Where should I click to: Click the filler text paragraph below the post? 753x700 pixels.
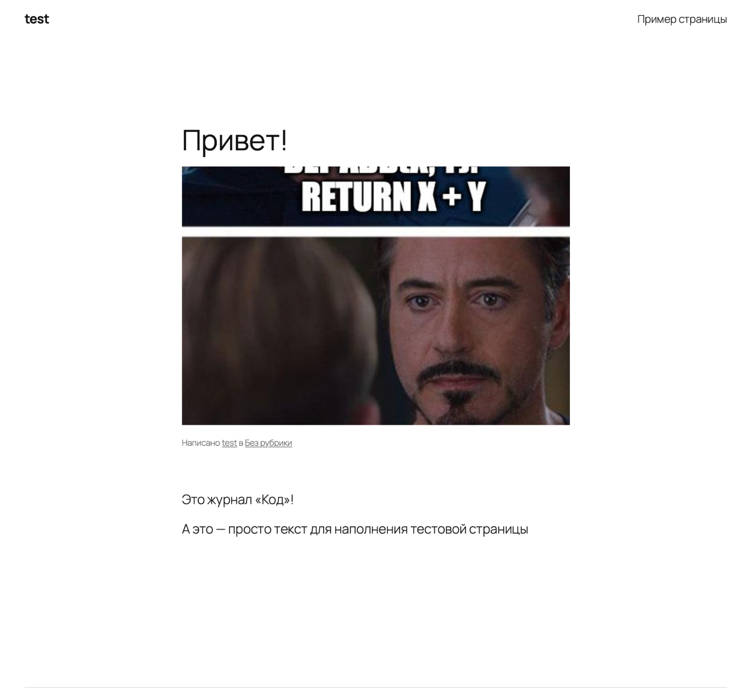click(355, 528)
